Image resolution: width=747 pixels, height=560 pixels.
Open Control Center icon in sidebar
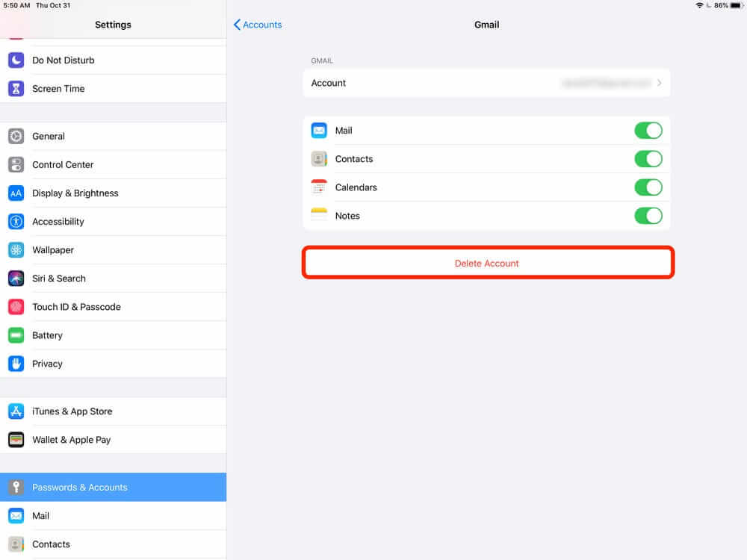[16, 165]
